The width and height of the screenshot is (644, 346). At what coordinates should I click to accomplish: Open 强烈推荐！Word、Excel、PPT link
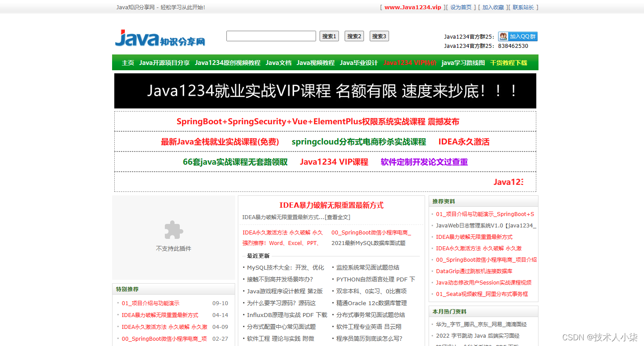coord(281,243)
